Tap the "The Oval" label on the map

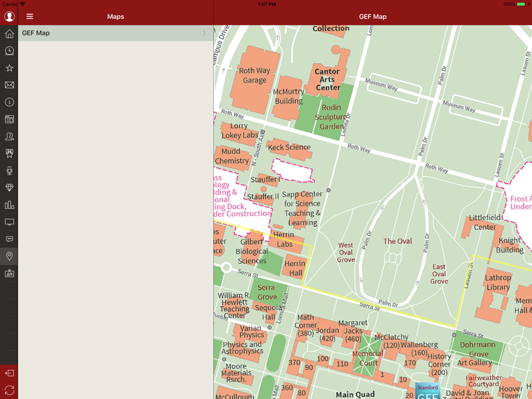tap(397, 241)
